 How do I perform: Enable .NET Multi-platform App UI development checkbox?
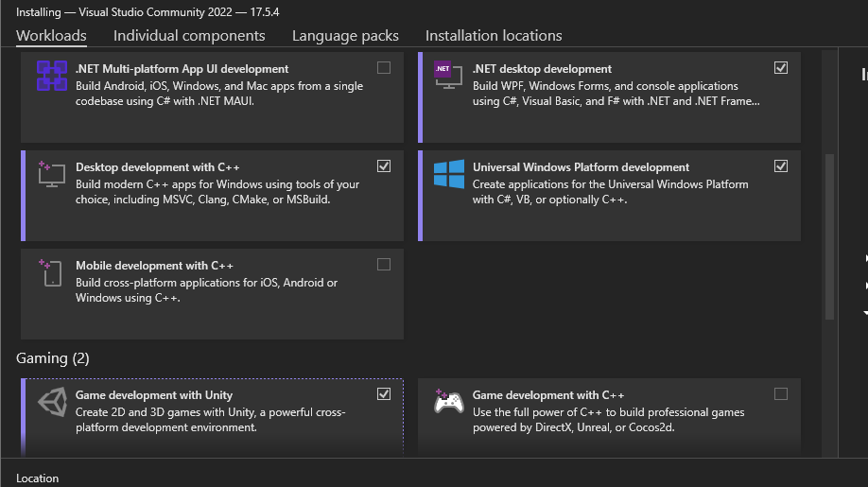(384, 68)
